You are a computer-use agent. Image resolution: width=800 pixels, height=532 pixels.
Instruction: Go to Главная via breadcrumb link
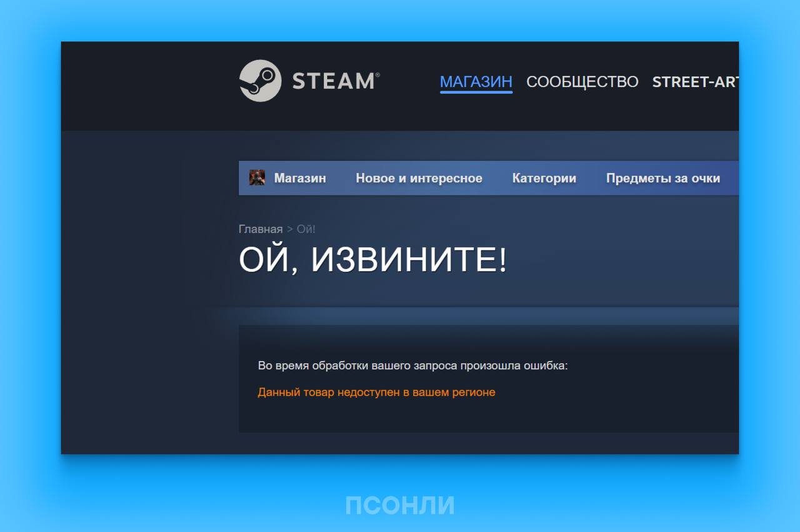tap(261, 229)
